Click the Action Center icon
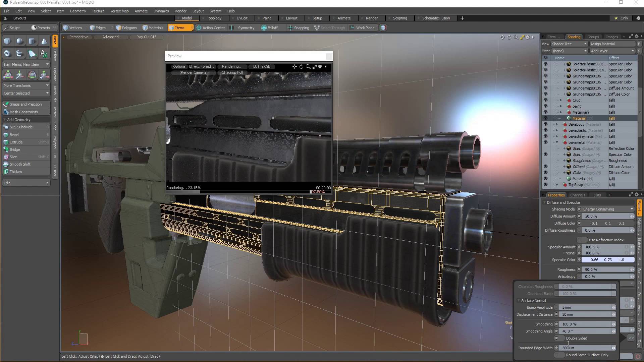The width and height of the screenshot is (644, 362). tap(199, 27)
